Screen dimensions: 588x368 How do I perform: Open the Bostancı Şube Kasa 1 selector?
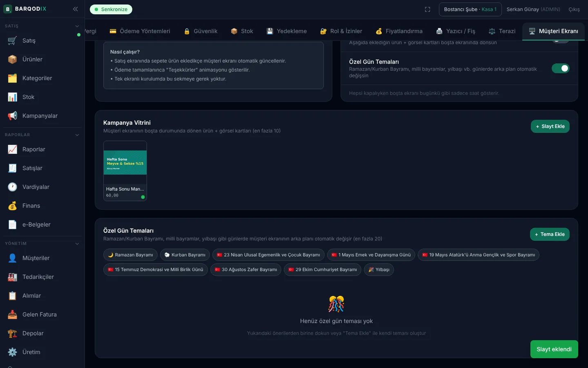pyautogui.click(x=470, y=9)
